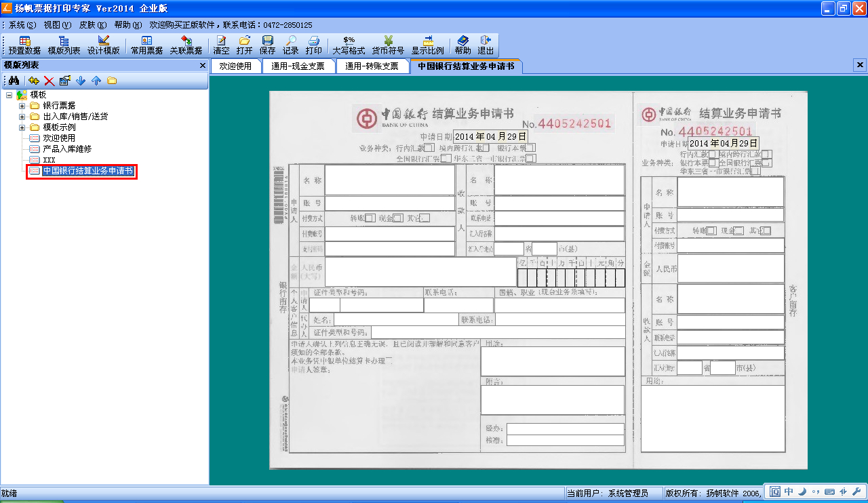Click date field on right stub
868x503 pixels.
(x=724, y=144)
